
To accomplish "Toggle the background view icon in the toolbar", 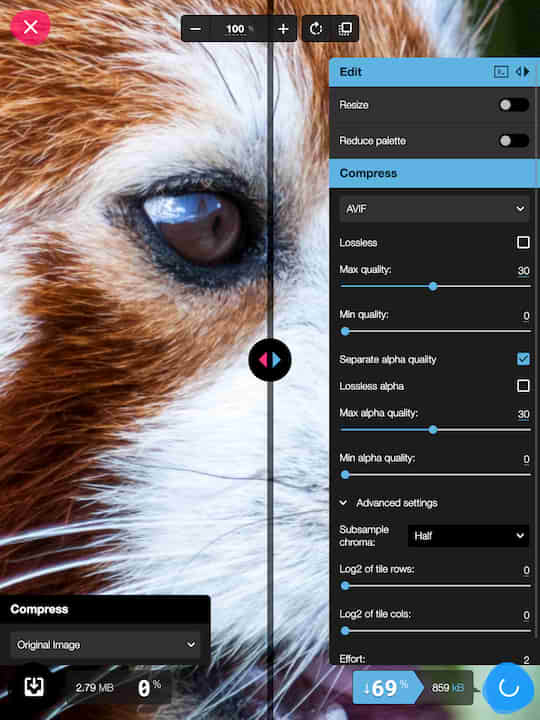I will point(344,29).
